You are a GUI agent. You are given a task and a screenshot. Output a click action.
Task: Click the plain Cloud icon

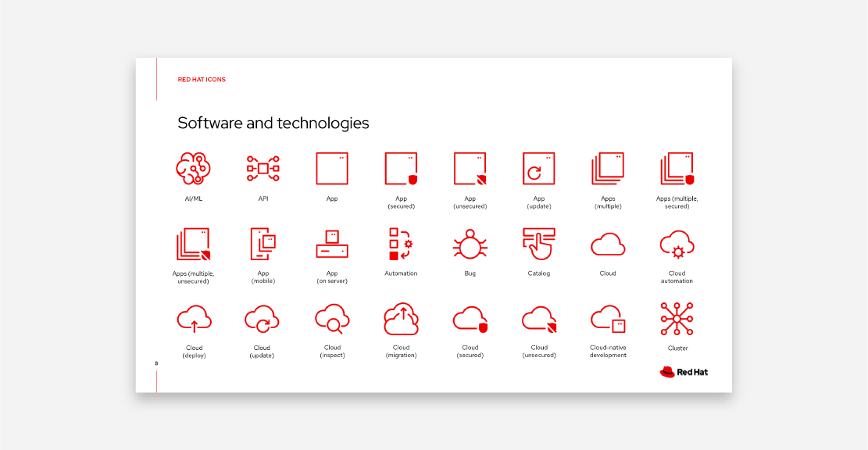coord(608,245)
